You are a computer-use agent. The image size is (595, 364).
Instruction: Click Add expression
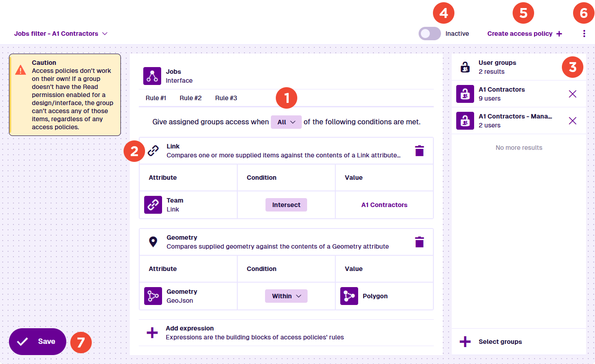coord(190,333)
